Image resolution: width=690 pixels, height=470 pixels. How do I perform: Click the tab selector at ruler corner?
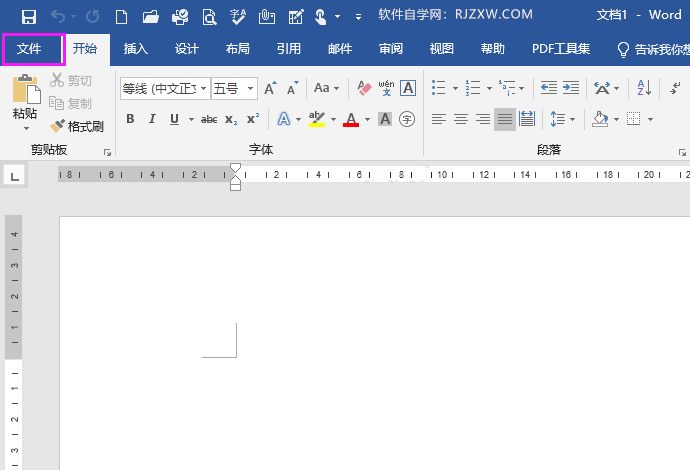pyautogui.click(x=14, y=176)
